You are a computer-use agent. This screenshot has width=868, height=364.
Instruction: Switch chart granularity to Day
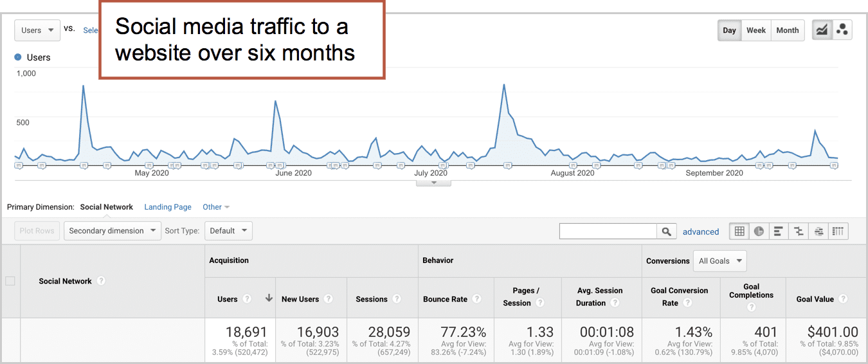tap(729, 30)
